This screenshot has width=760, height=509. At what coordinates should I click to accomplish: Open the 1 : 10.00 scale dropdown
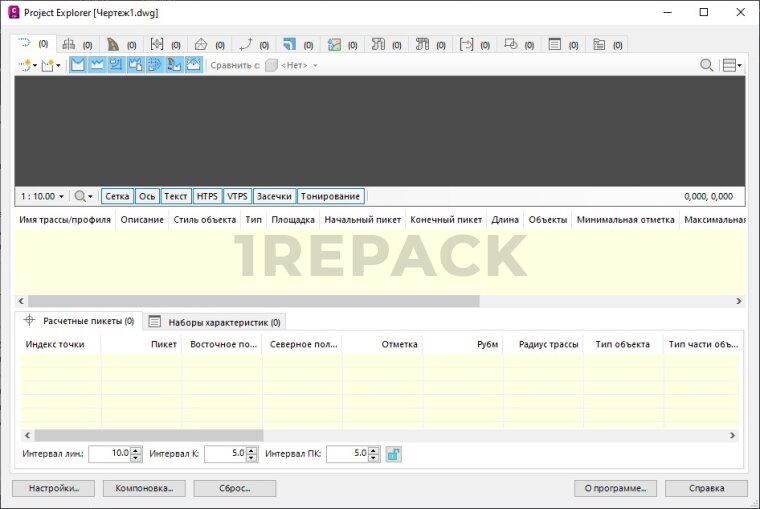click(43, 197)
